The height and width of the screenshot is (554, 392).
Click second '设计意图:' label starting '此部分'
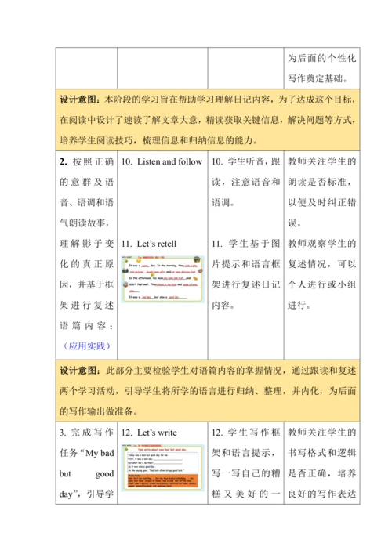(x=80, y=371)
